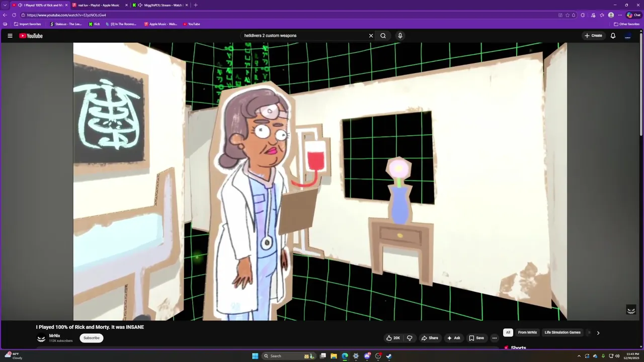Open the YouTube bookmark in favorites bar

click(x=192, y=24)
